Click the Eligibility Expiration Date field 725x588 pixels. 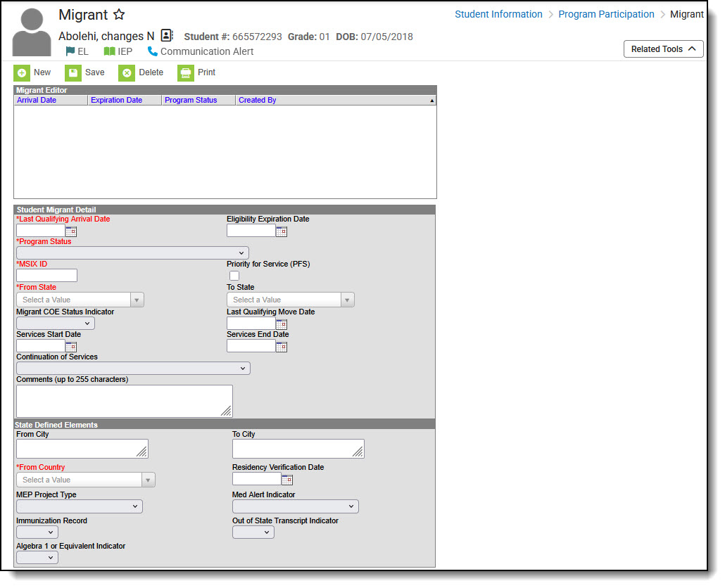point(251,231)
